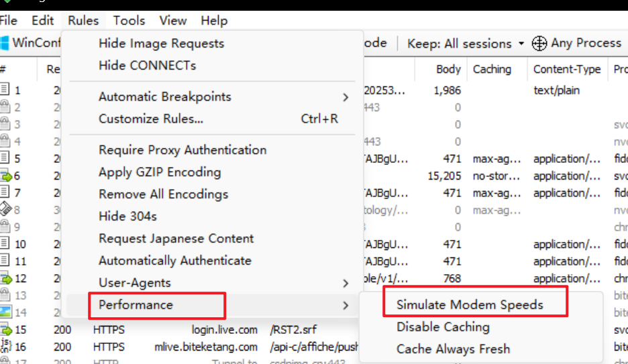Click the WinConfig toolbar icon

(x=5, y=43)
